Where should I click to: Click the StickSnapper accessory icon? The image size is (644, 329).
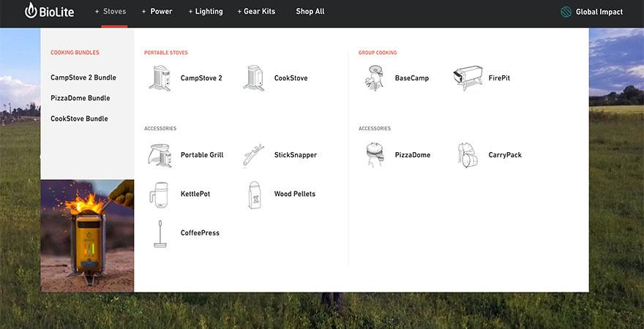253,155
